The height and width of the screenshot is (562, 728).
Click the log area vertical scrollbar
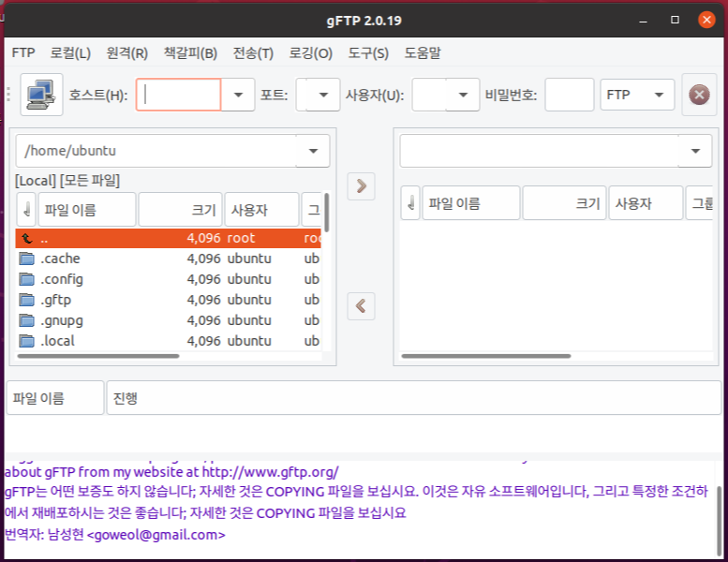coord(720,521)
